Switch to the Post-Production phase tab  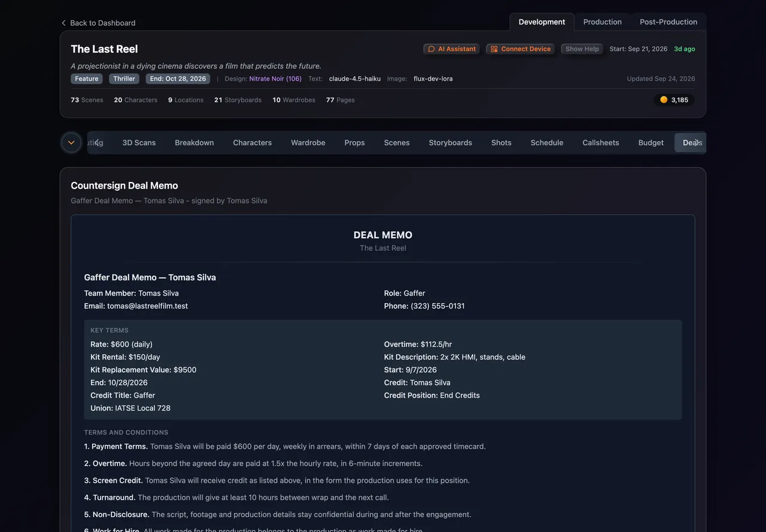[x=668, y=22]
